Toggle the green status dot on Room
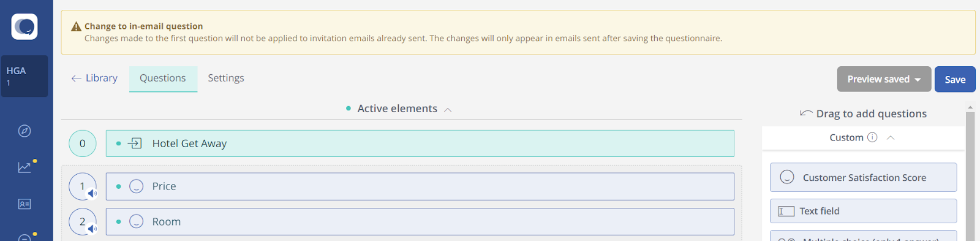Image resolution: width=980 pixels, height=241 pixels. pos(118,221)
